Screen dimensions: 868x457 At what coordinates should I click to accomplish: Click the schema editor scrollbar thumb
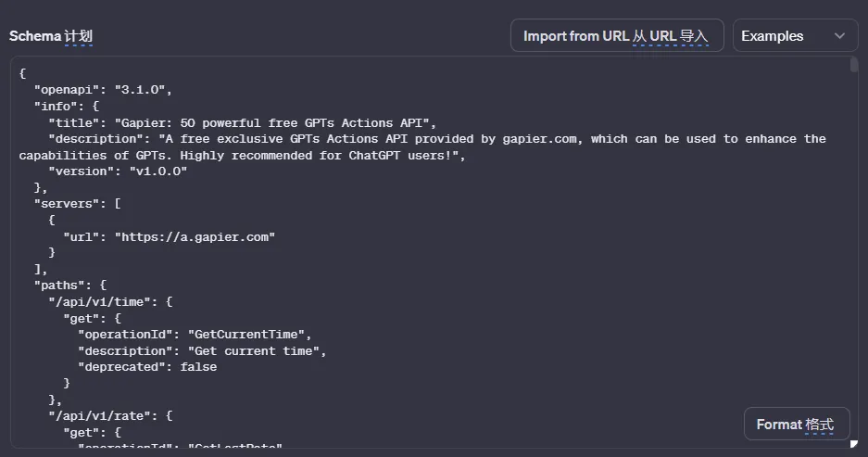(853, 65)
